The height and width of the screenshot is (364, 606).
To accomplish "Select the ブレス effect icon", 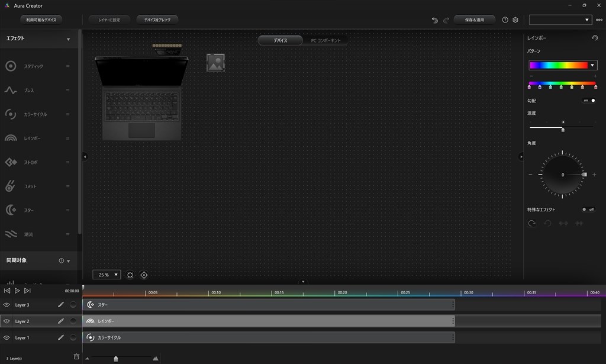I will tap(11, 90).
